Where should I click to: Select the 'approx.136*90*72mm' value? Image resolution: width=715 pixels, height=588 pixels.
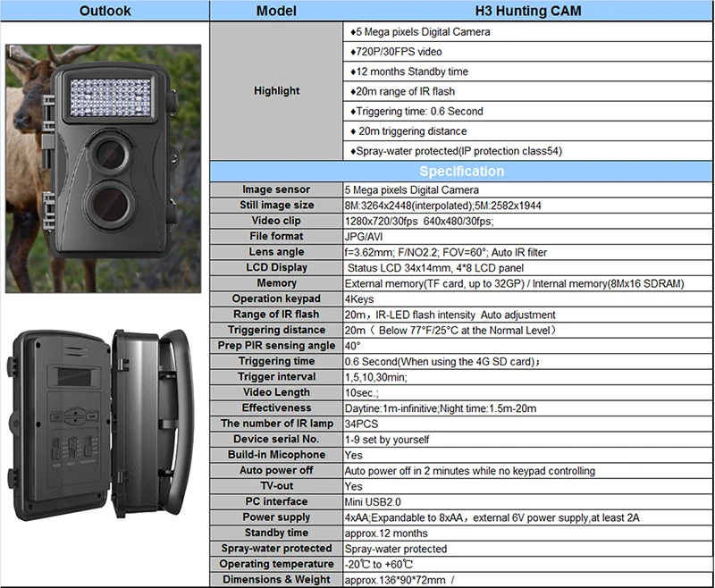395,580
